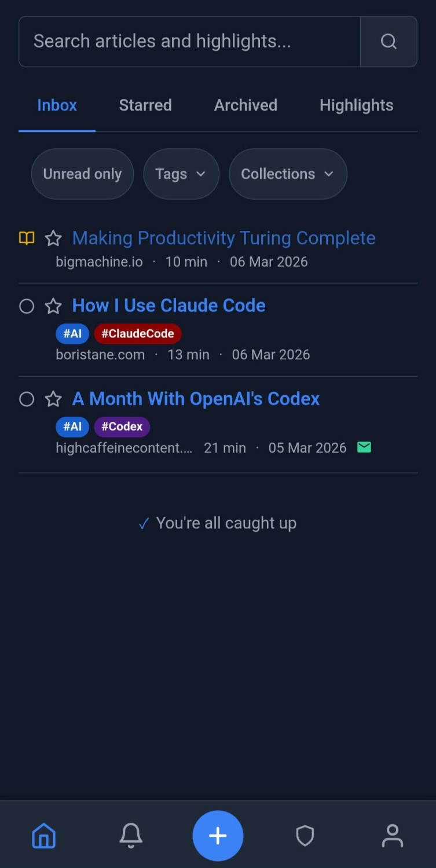The height and width of the screenshot is (868, 436).
Task: Expand the Tags filter dropdown
Action: 181,174
